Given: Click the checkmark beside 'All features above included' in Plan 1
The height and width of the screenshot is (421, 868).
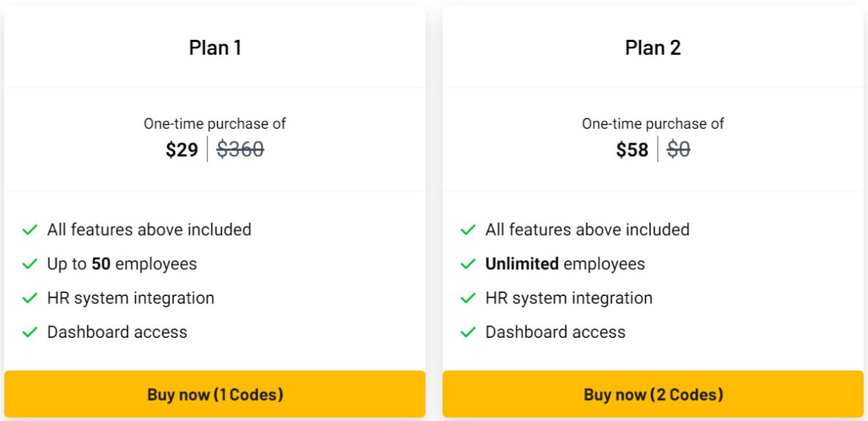Looking at the screenshot, I should point(30,229).
